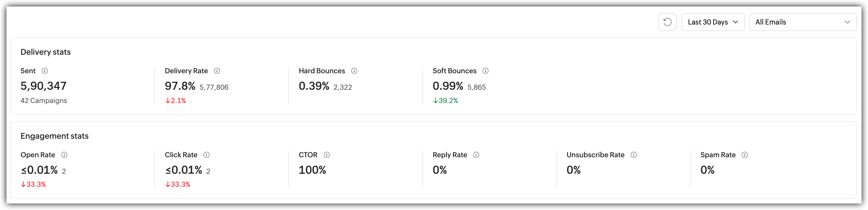This screenshot has height=210, width=868.
Task: Open the Unsubscribe Rate info icon
Action: coord(633,155)
